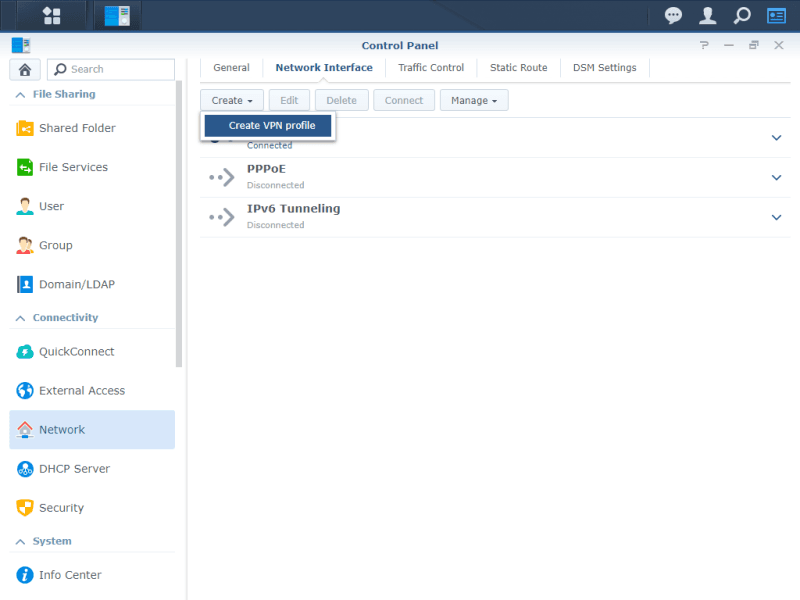Open QuickConnect settings
This screenshot has width=800, height=600.
76,352
